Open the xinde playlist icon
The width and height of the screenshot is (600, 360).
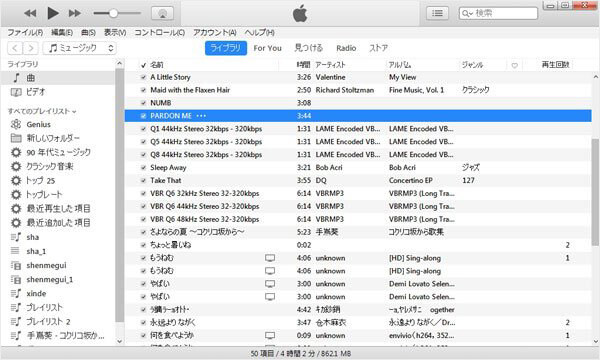pos(16,293)
